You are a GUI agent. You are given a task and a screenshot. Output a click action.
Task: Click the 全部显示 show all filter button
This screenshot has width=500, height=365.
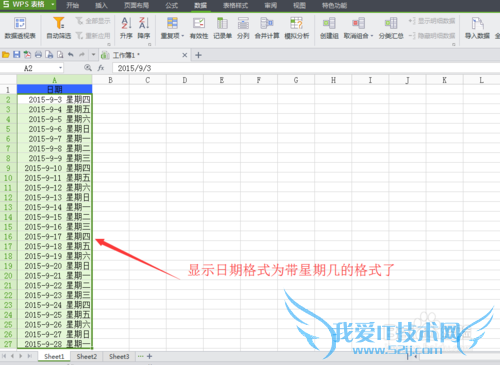(93, 21)
